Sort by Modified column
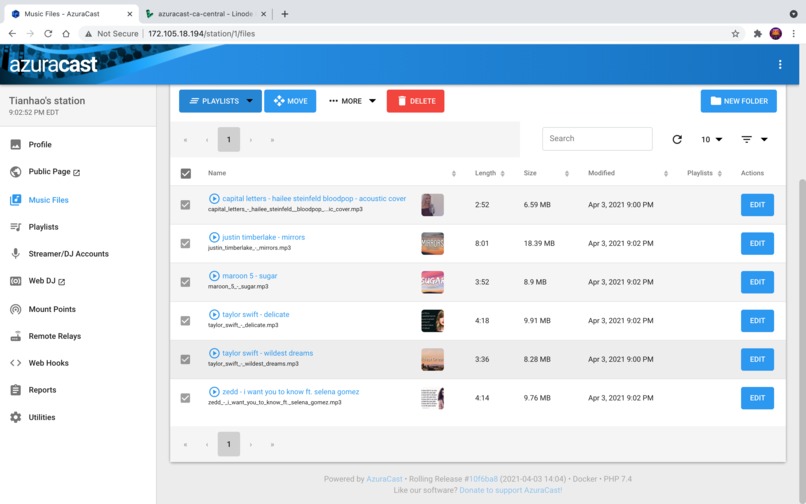 666,173
